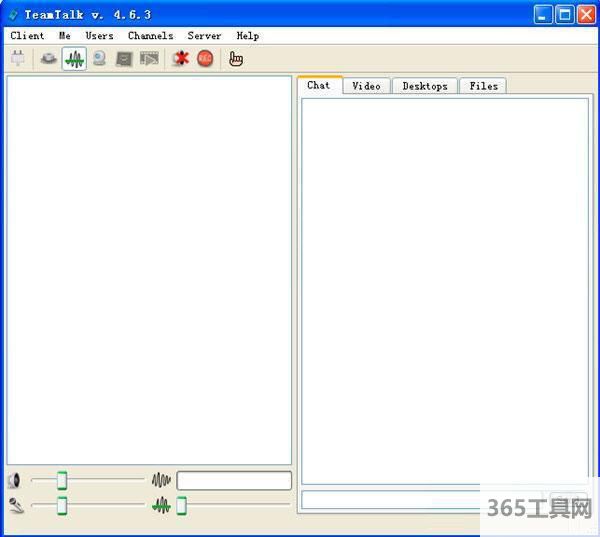Toggle the webcam video icon
The width and height of the screenshot is (600, 537).
(99, 59)
